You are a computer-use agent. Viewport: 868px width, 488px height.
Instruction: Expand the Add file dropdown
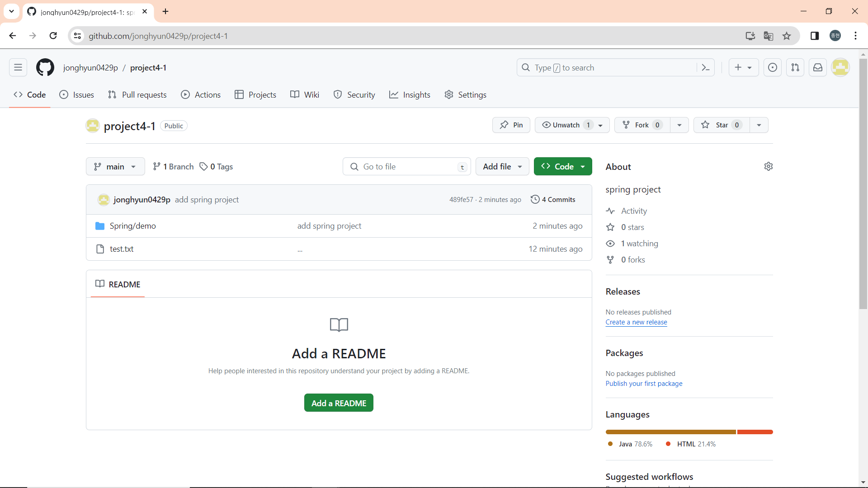click(x=502, y=167)
